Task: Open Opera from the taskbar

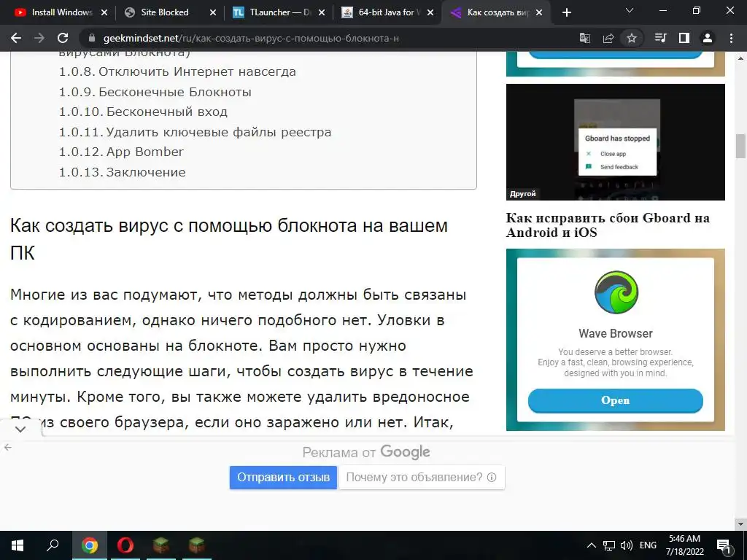Action: 125,545
